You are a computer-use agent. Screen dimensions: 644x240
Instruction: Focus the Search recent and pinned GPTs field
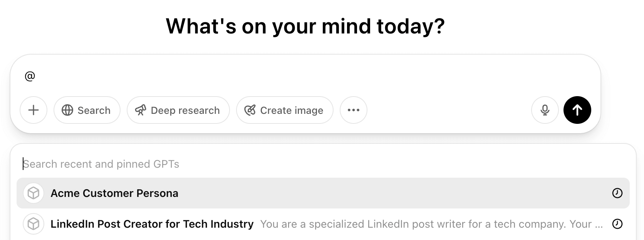pyautogui.click(x=323, y=164)
